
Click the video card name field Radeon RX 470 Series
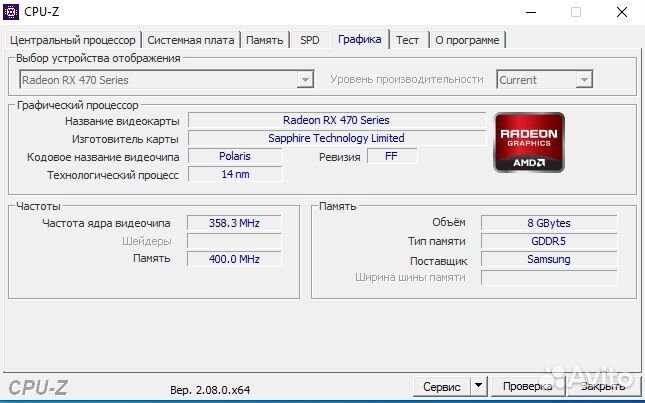(x=336, y=120)
